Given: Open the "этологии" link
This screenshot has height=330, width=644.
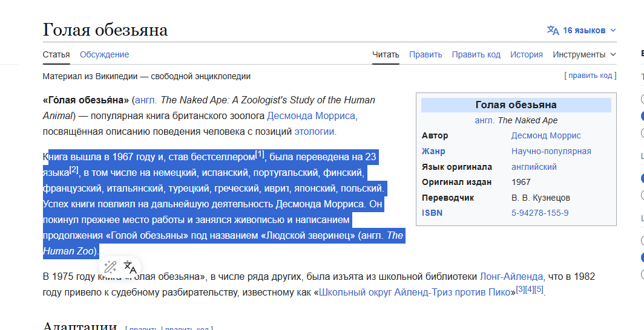Looking at the screenshot, I should [x=314, y=131].
